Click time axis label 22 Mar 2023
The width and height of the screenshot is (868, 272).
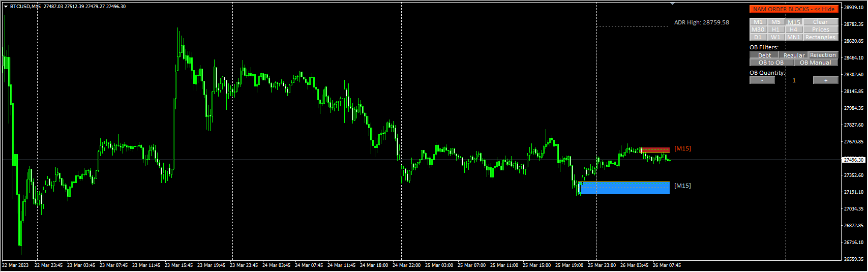click(15, 265)
